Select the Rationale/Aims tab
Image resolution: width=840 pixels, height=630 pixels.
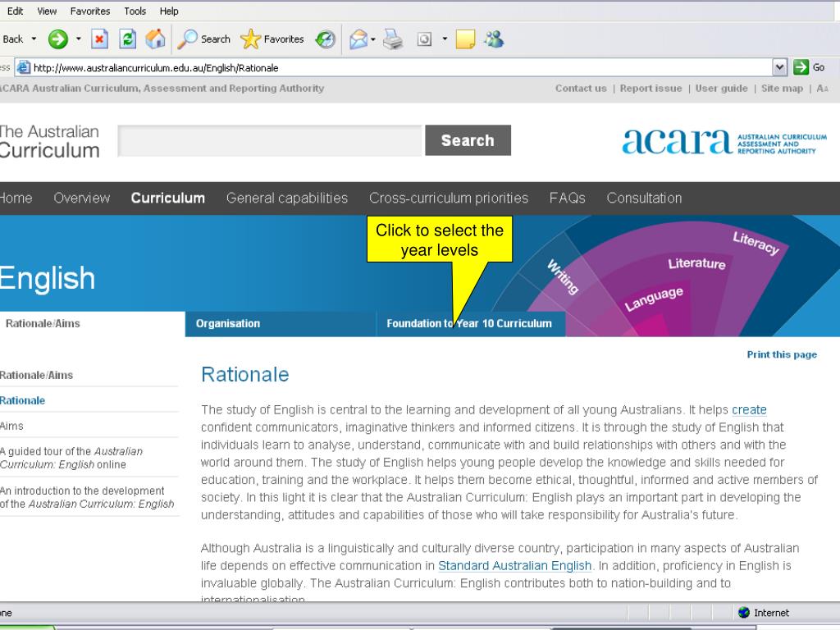[92, 323]
